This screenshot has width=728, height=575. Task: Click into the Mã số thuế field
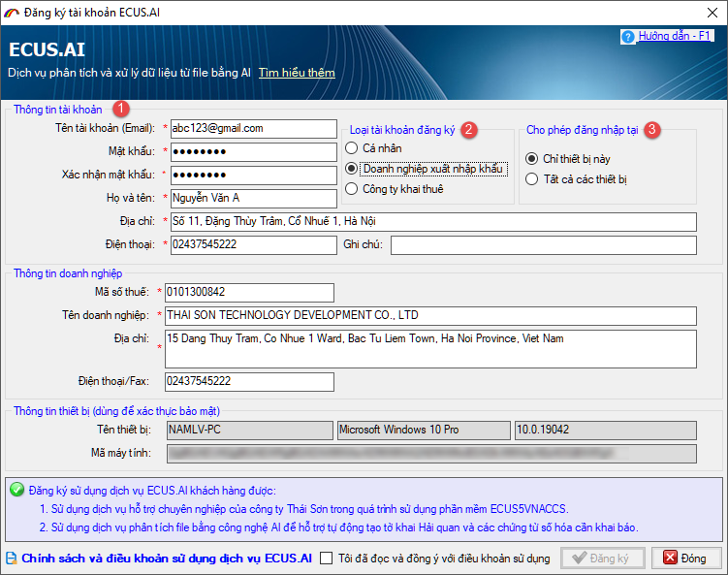click(248, 292)
